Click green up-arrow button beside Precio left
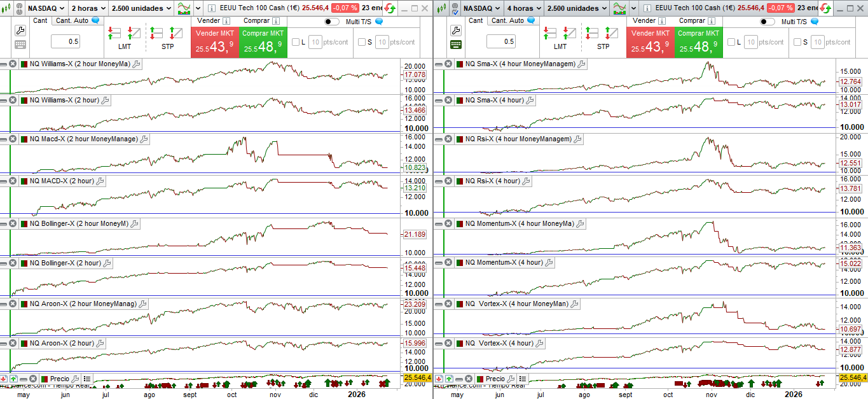Viewport: 868px width, 399px height. coord(13,379)
